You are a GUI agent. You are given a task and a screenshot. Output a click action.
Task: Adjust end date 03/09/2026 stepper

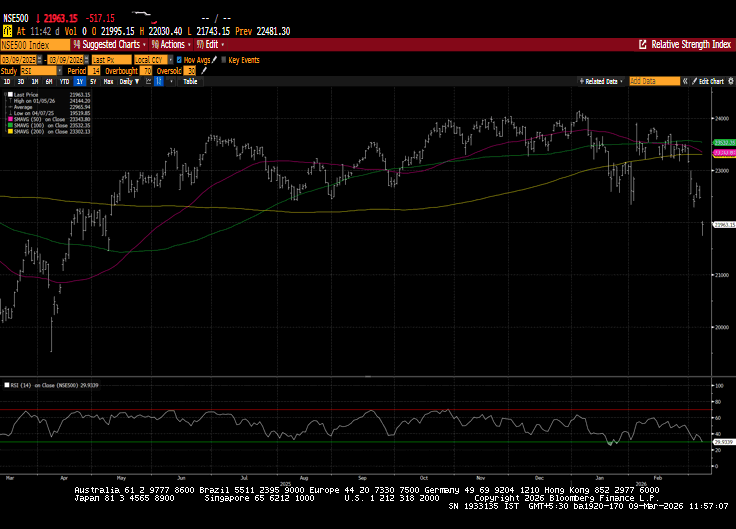[x=86, y=60]
